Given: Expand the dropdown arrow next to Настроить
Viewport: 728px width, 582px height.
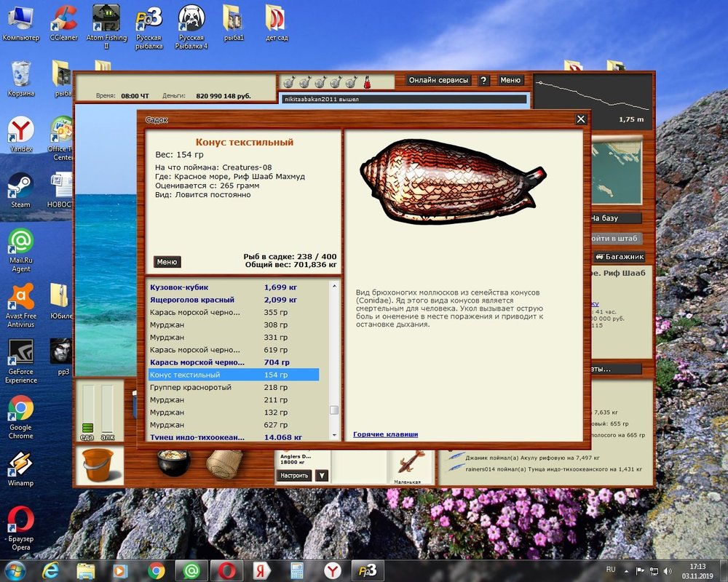Looking at the screenshot, I should [x=322, y=476].
